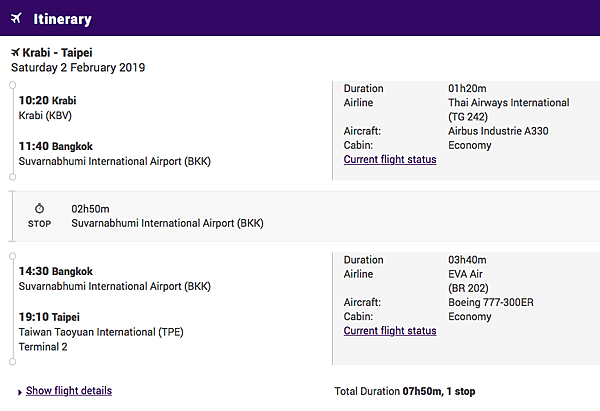Click the Boeing 777-300ER aircraft text

pyautogui.click(x=491, y=303)
